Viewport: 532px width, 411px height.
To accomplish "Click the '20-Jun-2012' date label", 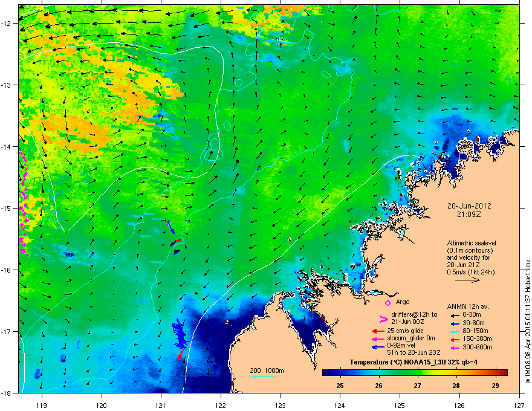I will click(x=469, y=206).
